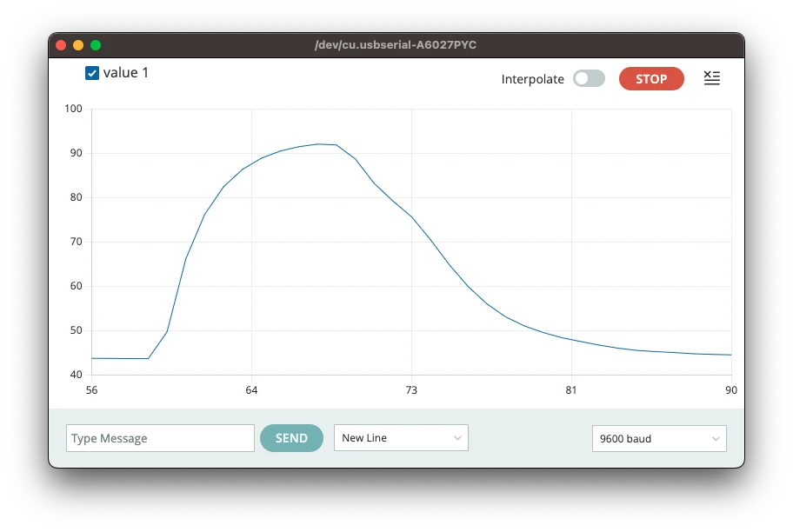Focus the Type Message input field
Screen dimensions: 793x532
pos(160,438)
